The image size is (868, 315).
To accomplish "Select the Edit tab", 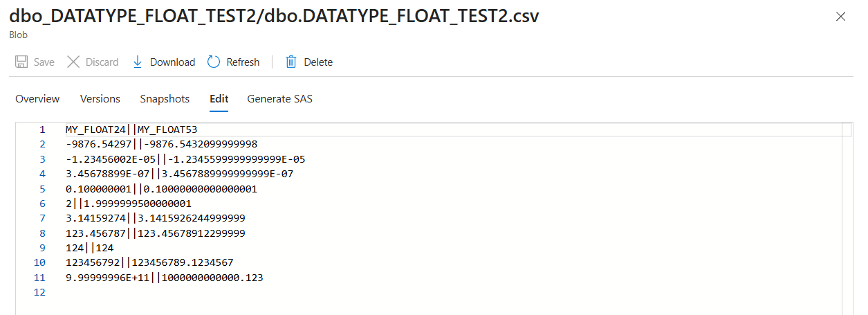I will [219, 99].
